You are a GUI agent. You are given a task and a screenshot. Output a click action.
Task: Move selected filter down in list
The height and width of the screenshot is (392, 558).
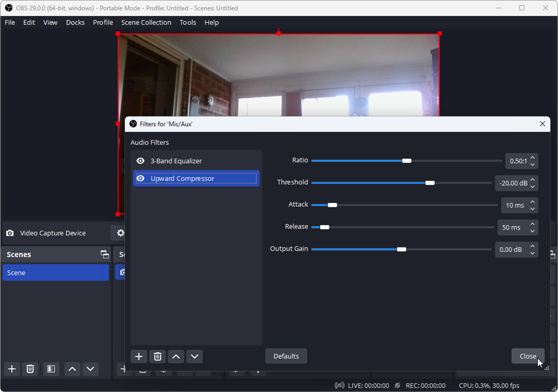(194, 356)
